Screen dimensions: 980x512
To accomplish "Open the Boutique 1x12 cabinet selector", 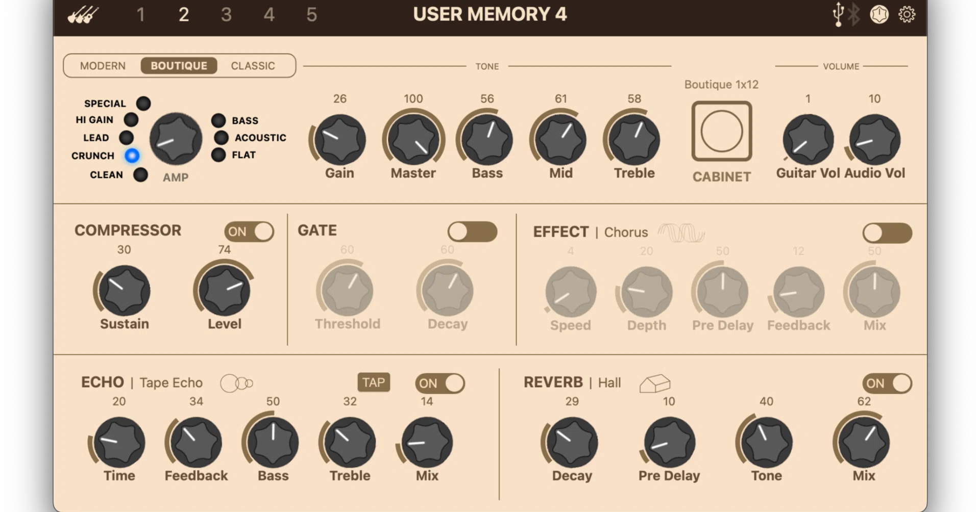I will click(722, 131).
